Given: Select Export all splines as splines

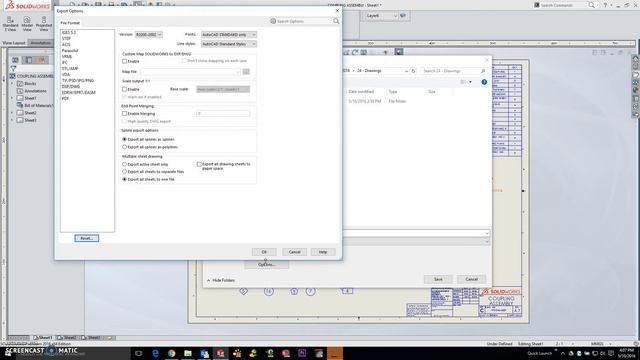Looking at the screenshot, I should pyautogui.click(x=124, y=139).
